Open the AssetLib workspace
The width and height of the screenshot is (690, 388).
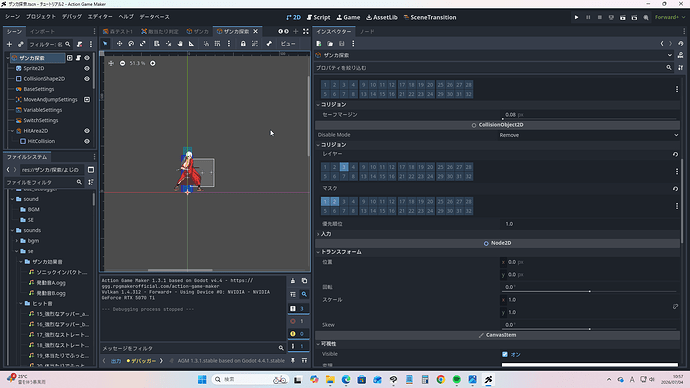[382, 17]
